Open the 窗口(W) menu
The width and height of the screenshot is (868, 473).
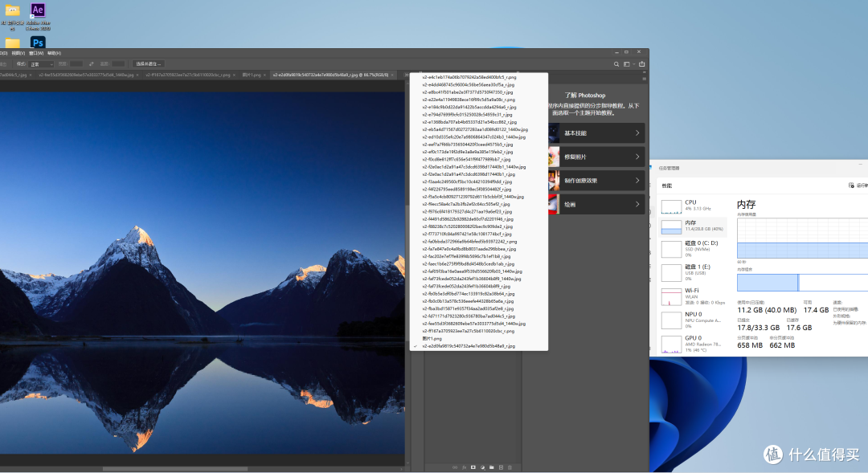tap(36, 53)
